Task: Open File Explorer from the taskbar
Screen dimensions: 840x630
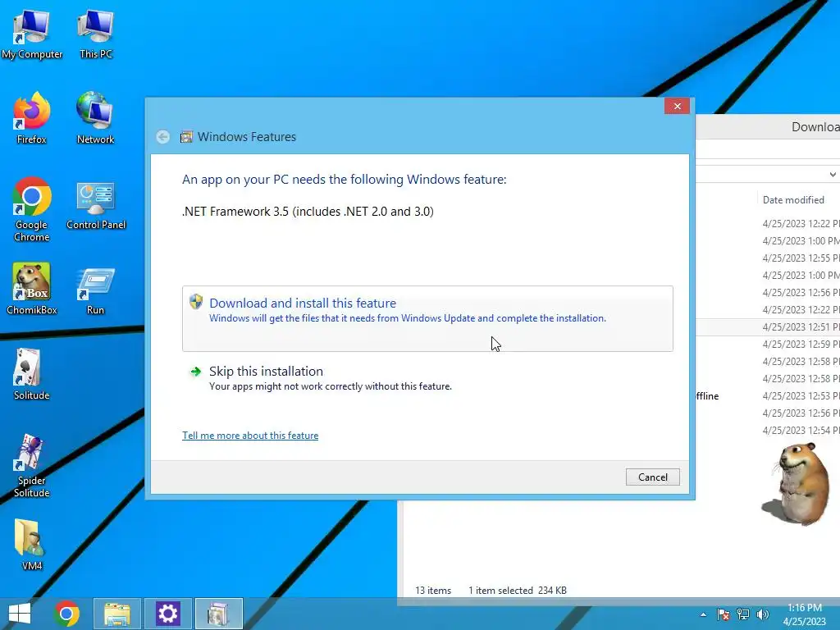Action: [x=117, y=614]
